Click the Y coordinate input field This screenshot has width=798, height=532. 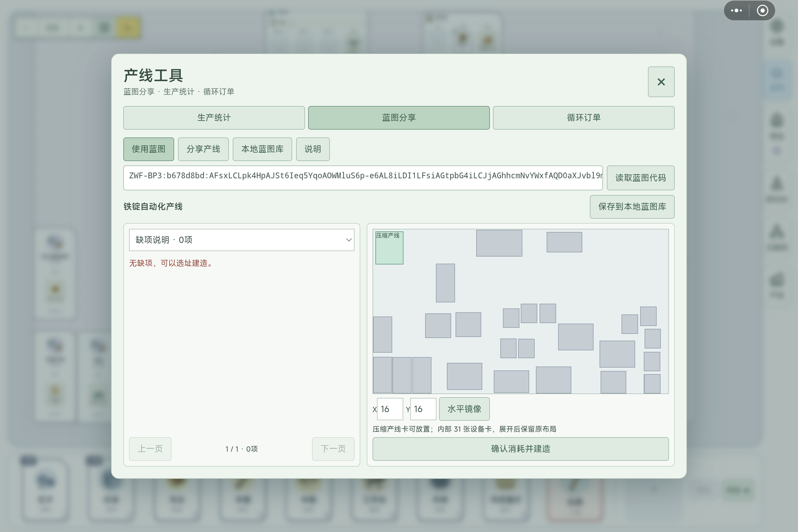(x=423, y=409)
